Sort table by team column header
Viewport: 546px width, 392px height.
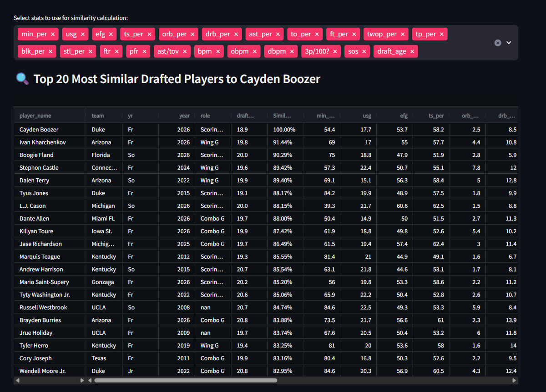tap(104, 116)
